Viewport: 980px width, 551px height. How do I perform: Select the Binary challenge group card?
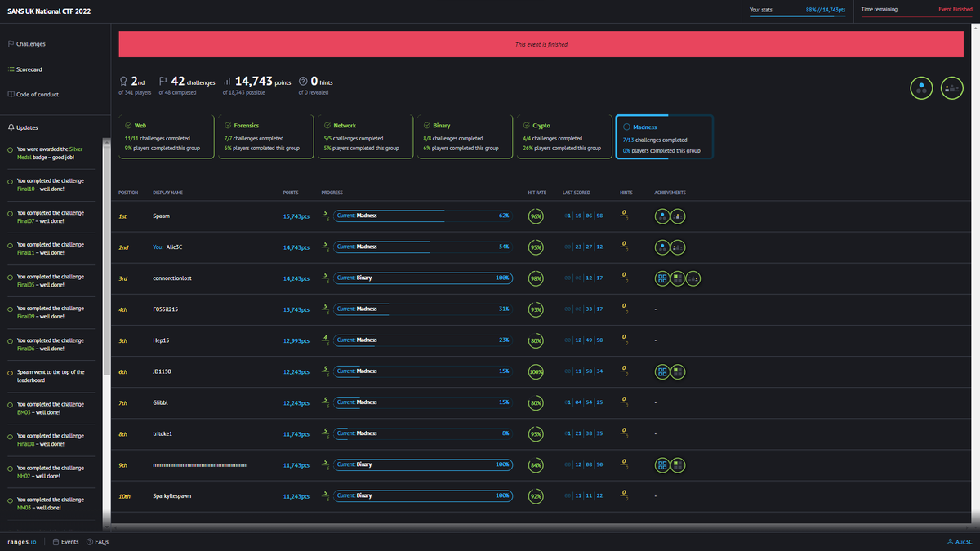[464, 136]
